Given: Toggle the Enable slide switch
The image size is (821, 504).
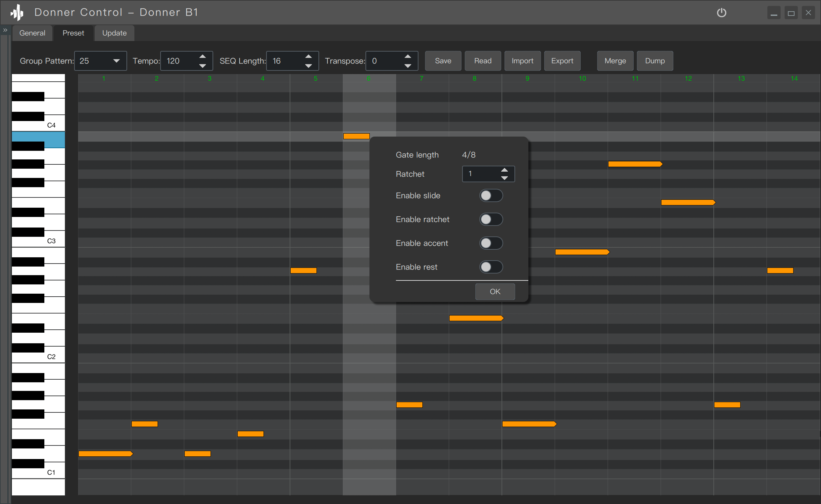Looking at the screenshot, I should point(491,196).
